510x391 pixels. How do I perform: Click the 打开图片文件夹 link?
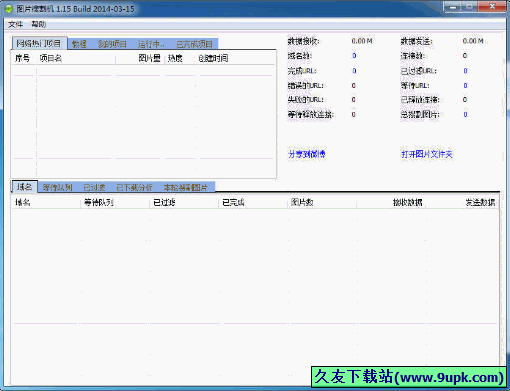427,154
